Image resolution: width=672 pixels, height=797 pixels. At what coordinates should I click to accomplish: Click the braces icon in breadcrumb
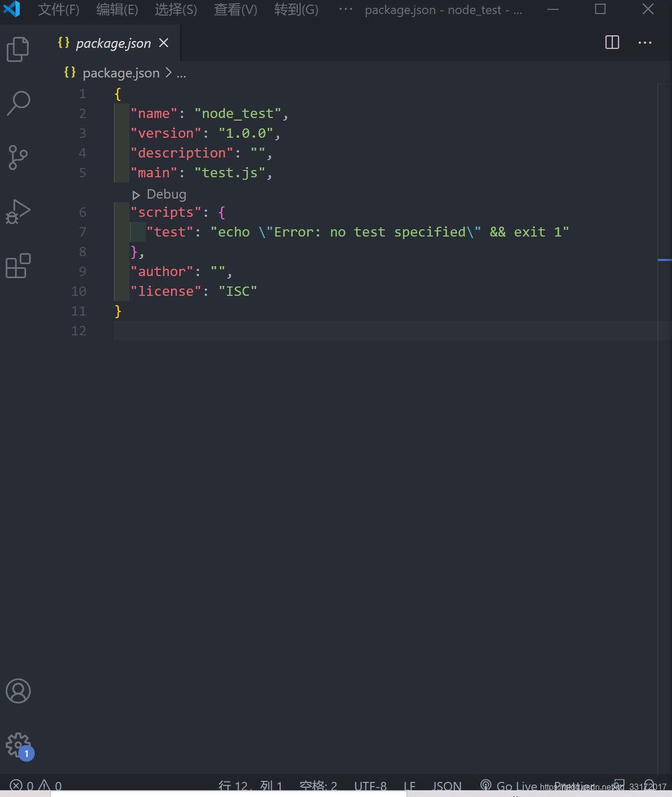point(70,72)
